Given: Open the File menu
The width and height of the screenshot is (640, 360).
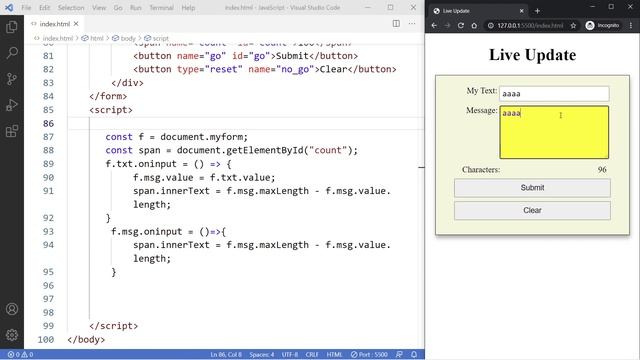Looking at the screenshot, I should (x=26, y=7).
